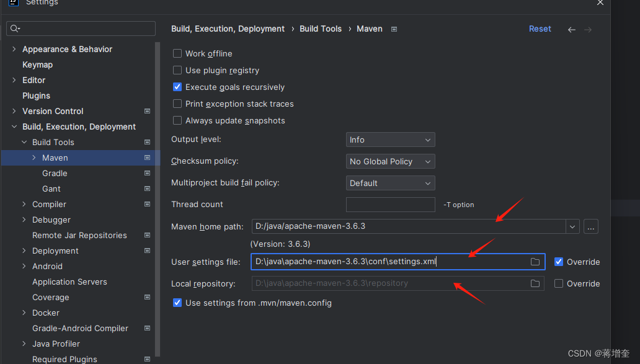640x364 pixels.
Task: Collapse the Build Tools node
Action: [24, 142]
